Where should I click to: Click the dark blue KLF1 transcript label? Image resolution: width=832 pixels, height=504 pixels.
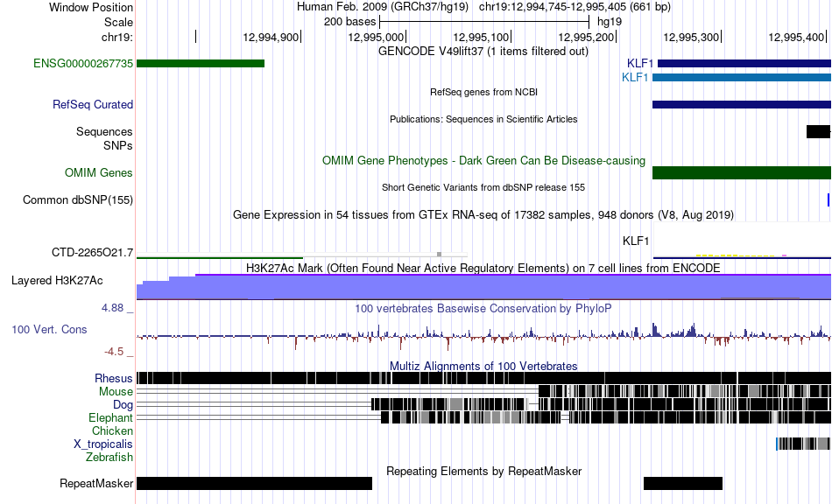[640, 64]
